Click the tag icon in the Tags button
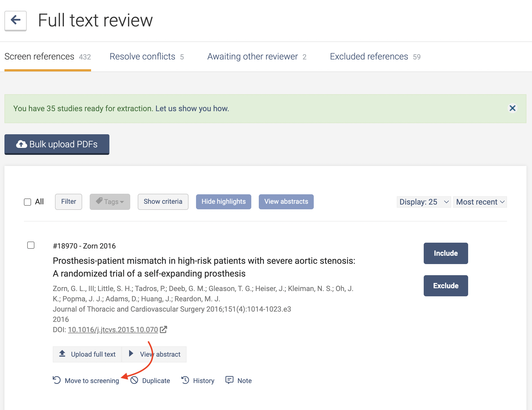 point(99,201)
